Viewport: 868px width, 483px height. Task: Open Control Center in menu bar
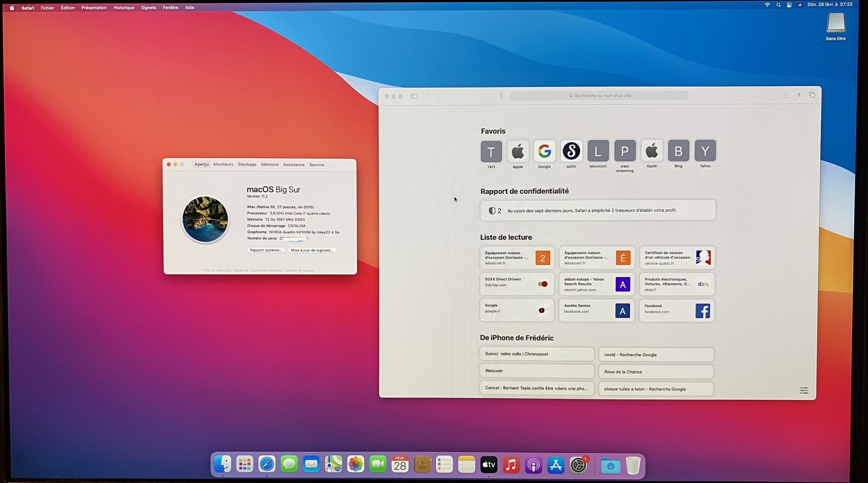789,5
